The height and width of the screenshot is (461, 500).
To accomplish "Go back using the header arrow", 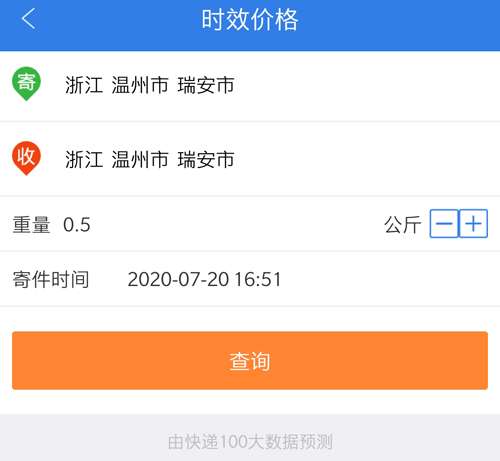I will click(x=29, y=19).
